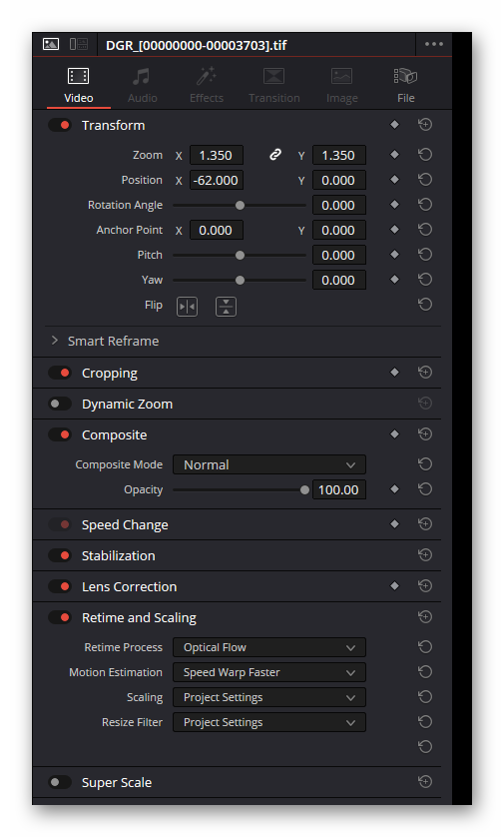Disable the Transform toggle
The image size is (504, 837).
pyautogui.click(x=60, y=126)
